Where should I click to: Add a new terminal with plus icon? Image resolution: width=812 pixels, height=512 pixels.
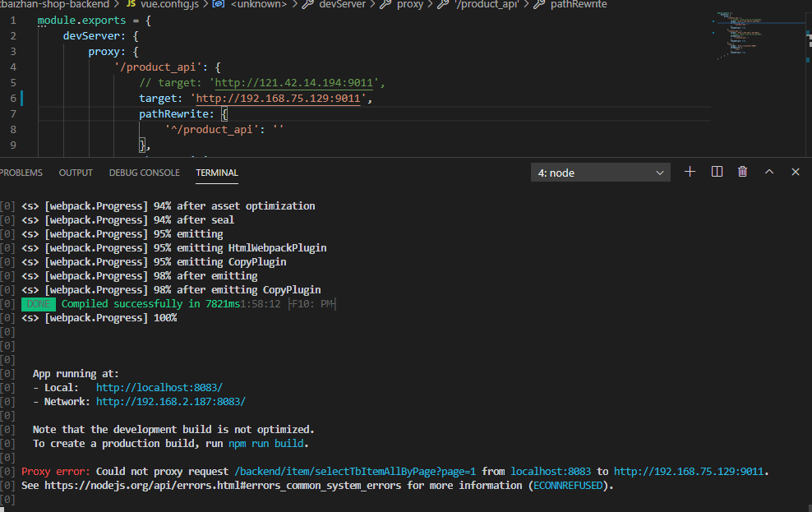click(690, 172)
